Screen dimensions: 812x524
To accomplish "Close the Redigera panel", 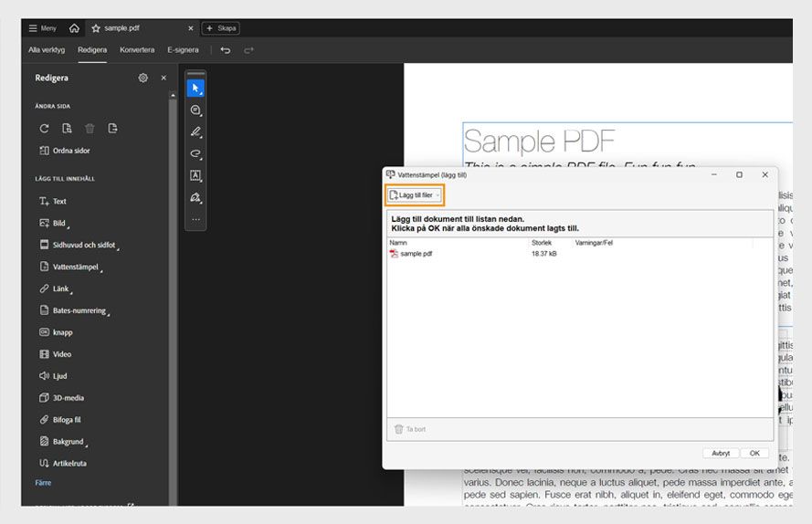I will pyautogui.click(x=163, y=78).
